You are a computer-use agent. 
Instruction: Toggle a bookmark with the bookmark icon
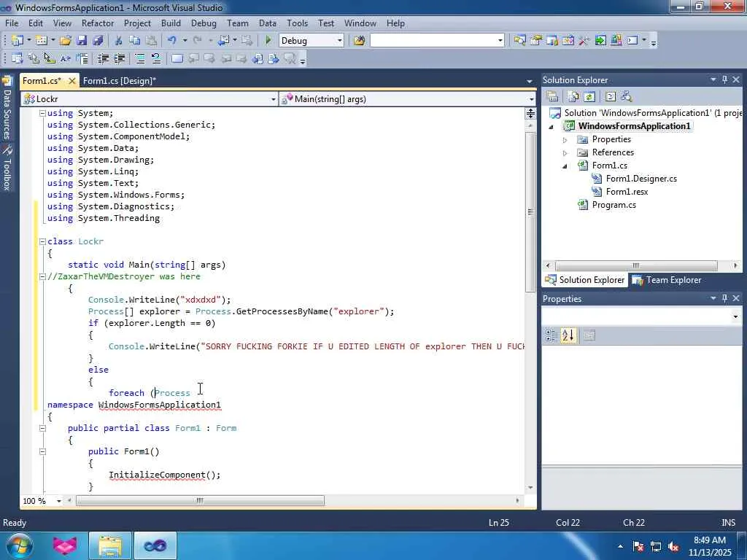(x=177, y=58)
